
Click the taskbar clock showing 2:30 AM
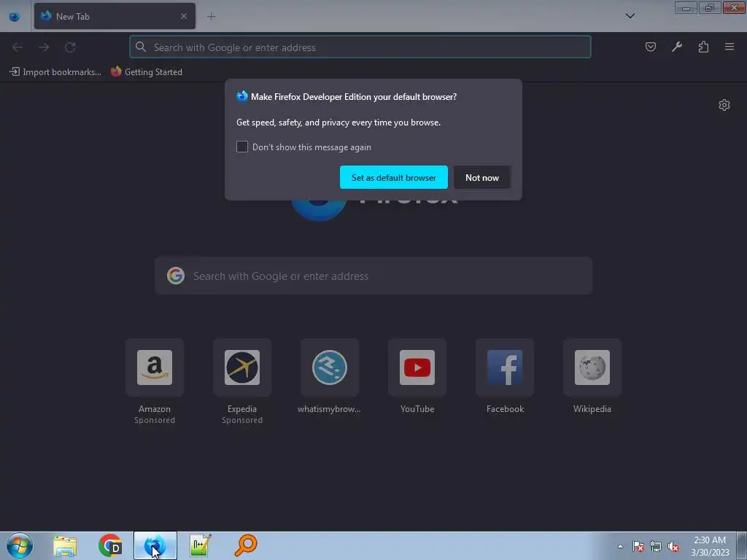pos(710,546)
